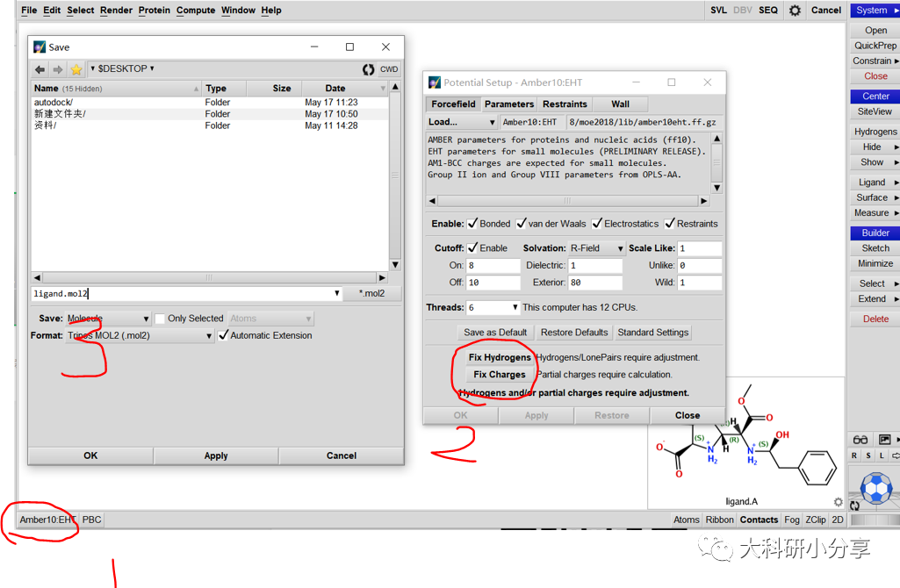
Task: Toggle van der Waals checkbox
Action: click(522, 223)
